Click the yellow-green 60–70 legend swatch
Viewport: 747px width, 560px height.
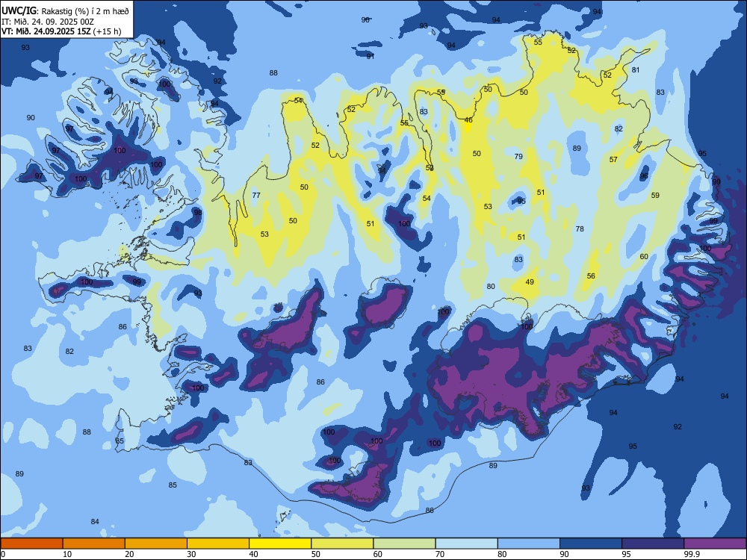pyautogui.click(x=404, y=544)
